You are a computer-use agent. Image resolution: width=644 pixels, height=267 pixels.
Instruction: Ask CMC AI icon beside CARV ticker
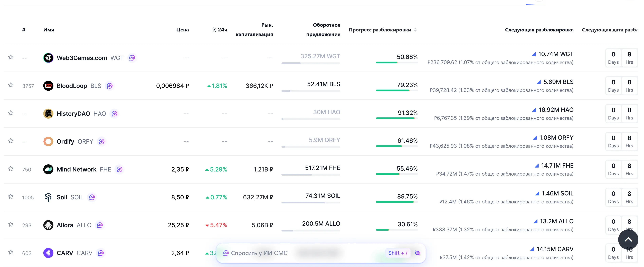pos(101,253)
